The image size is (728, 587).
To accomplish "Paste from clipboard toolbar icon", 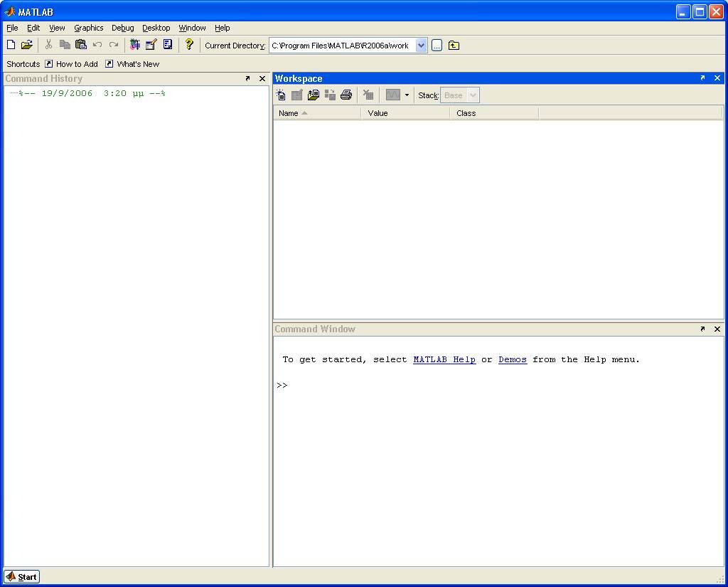I will point(81,45).
